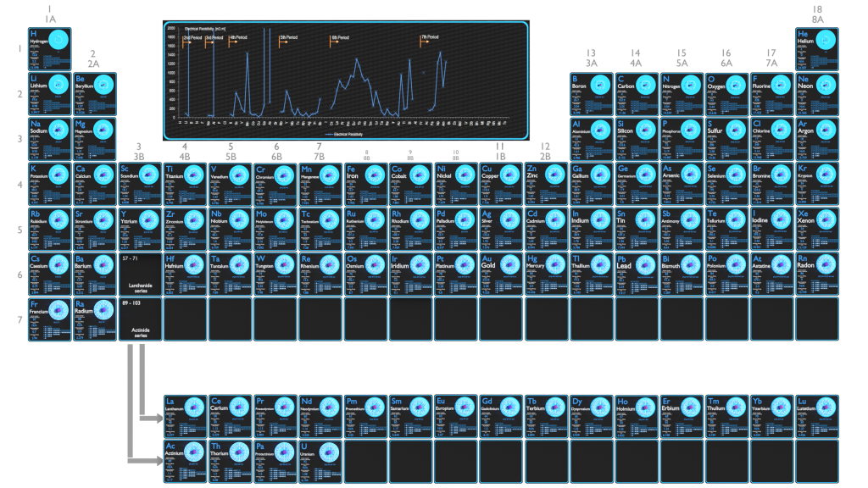Select the Silicon element tile
Screen dimensions: 868x488
[637, 138]
